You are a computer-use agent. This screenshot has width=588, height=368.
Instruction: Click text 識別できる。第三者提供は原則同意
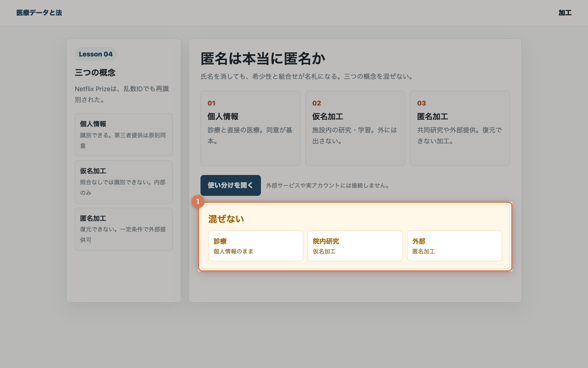point(123,140)
